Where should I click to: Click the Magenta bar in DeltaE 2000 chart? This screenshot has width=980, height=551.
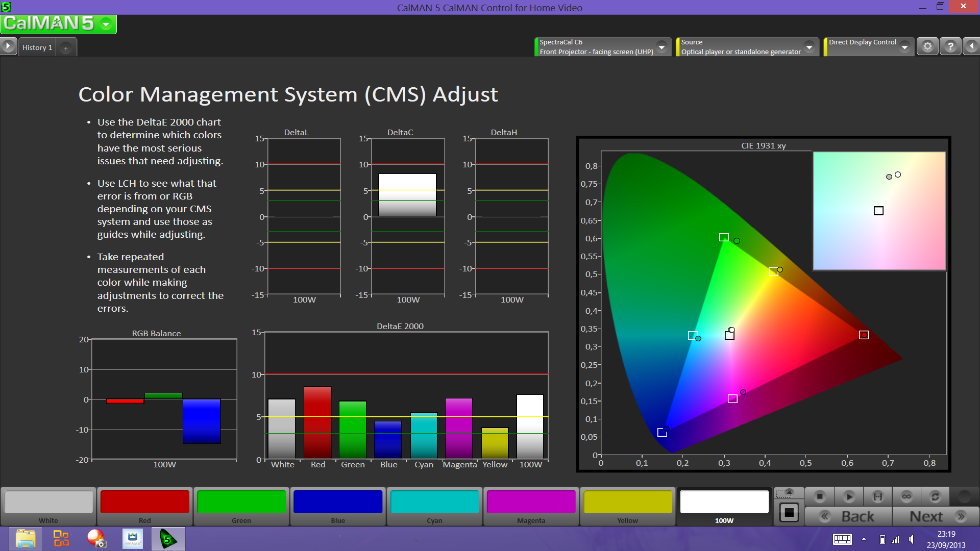[x=459, y=428]
